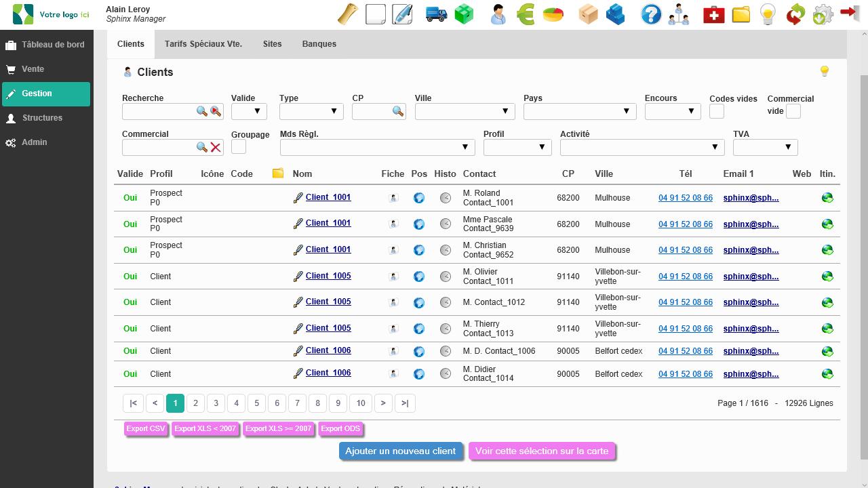
Task: Open the pie chart statistics icon
Action: 553,14
